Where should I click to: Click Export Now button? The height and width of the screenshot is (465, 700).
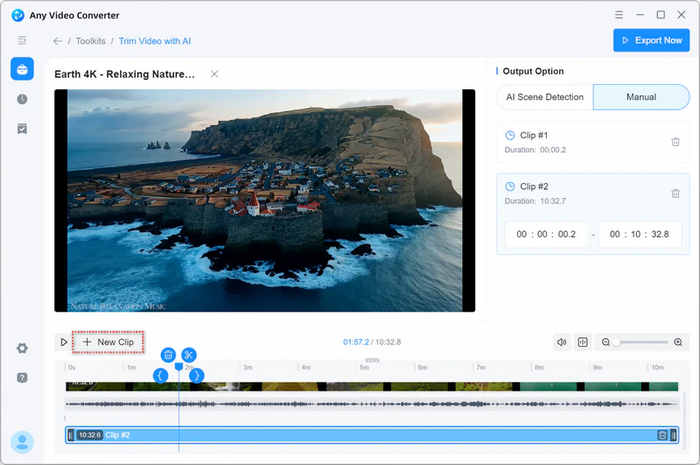pyautogui.click(x=651, y=40)
